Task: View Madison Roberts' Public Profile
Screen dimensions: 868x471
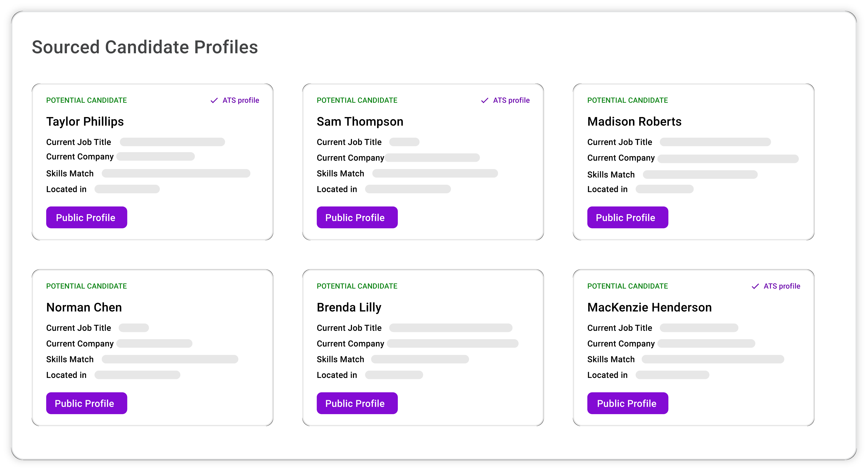Action: click(x=627, y=217)
